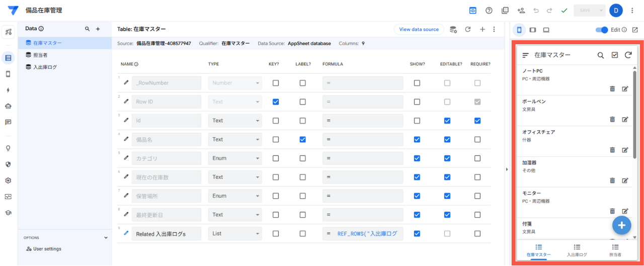
Task: Uncheck SHOW checkbox for カテゴリ column
Action: click(417, 158)
